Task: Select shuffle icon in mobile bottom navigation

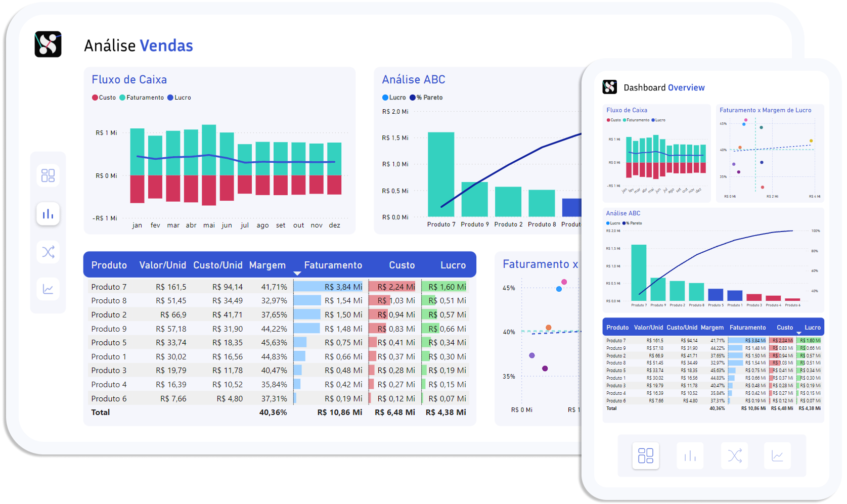Action: click(x=735, y=455)
